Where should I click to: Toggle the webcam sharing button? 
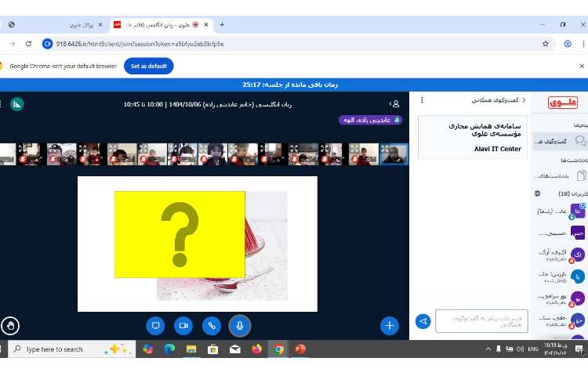click(183, 325)
